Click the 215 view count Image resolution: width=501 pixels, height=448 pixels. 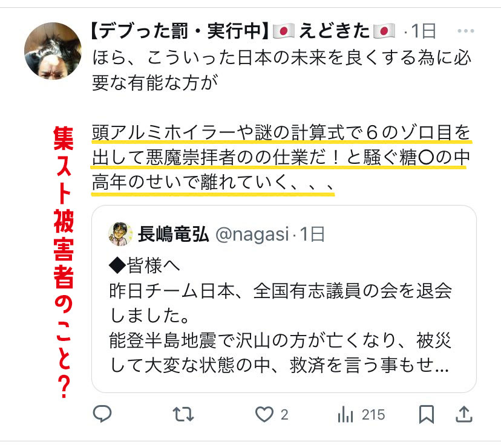click(x=373, y=415)
